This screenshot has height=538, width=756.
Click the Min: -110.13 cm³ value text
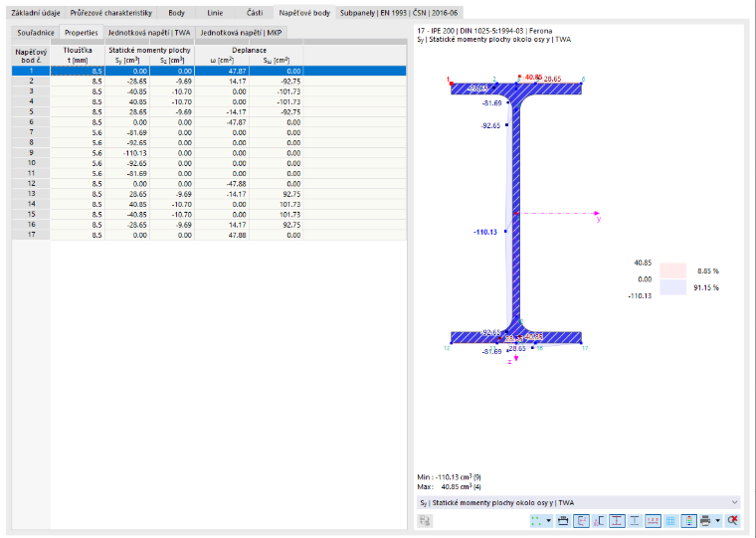[450, 477]
